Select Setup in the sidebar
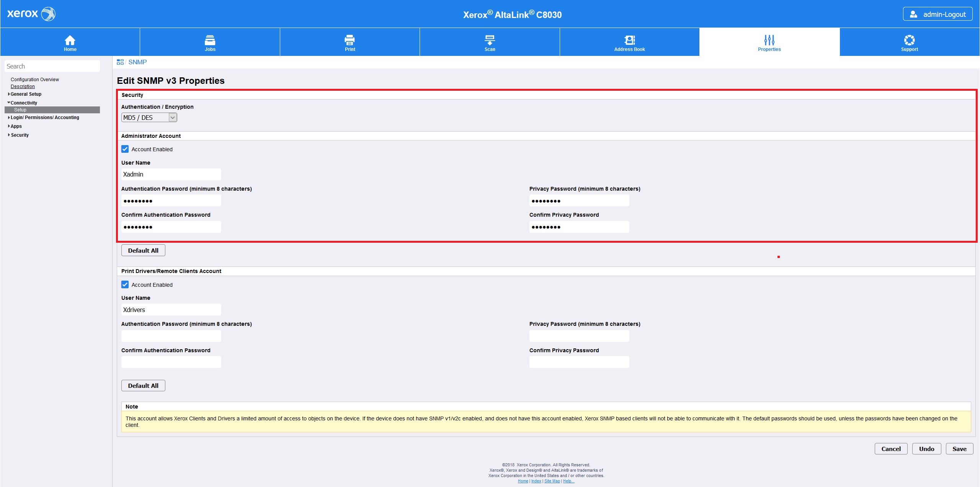This screenshot has height=487, width=980. coord(21,109)
